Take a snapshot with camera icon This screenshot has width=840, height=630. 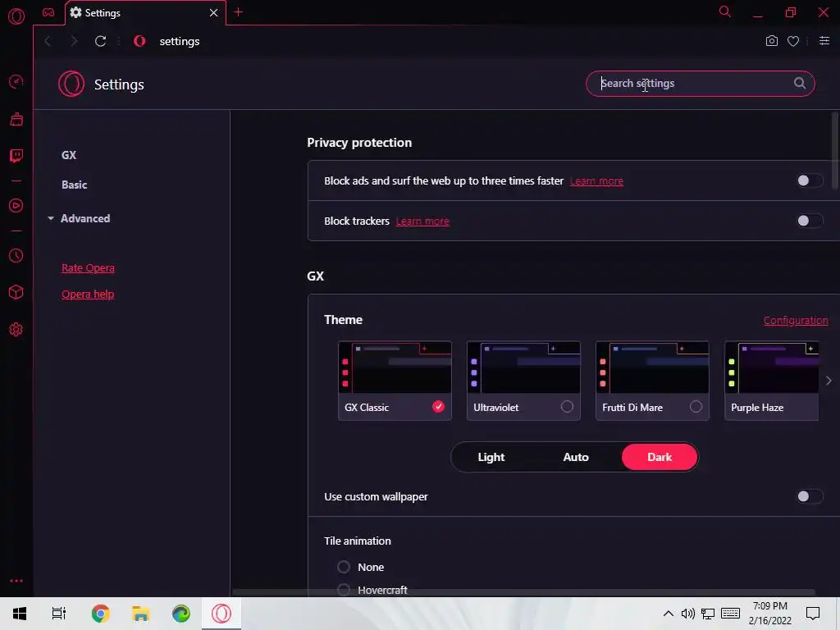pyautogui.click(x=771, y=41)
